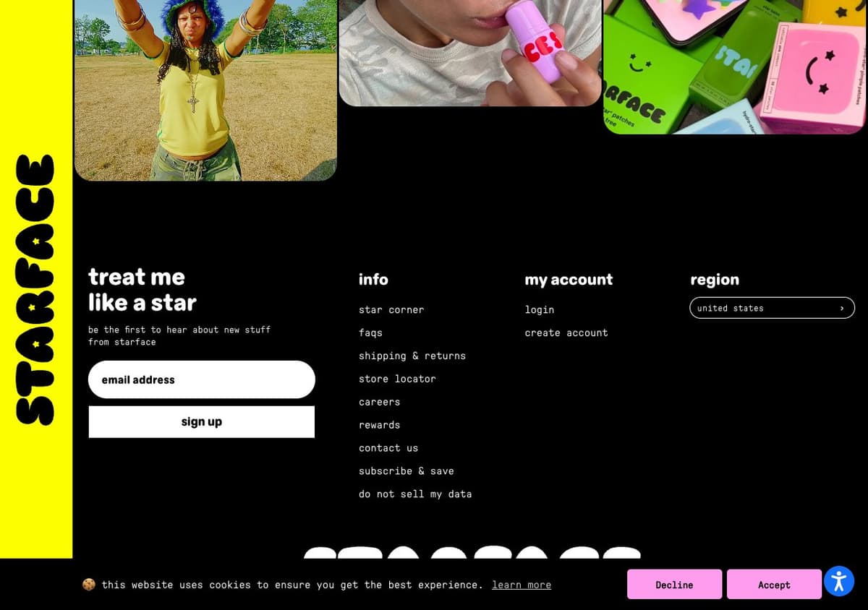Select contact us in footer

(x=388, y=448)
